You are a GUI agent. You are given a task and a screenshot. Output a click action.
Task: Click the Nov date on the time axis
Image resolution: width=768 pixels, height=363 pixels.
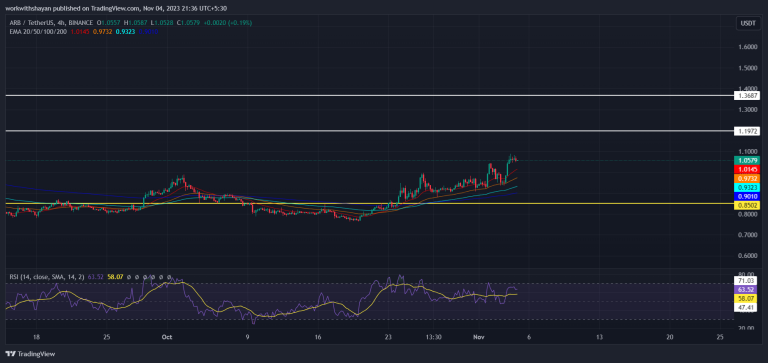[x=479, y=337]
